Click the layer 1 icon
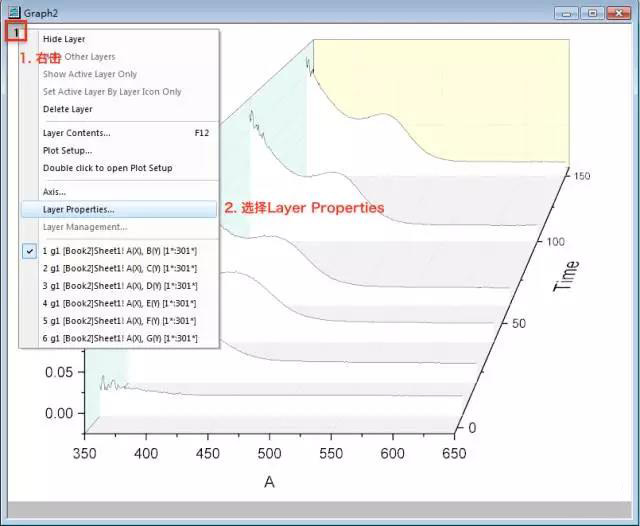The image size is (640, 526). coord(16,31)
